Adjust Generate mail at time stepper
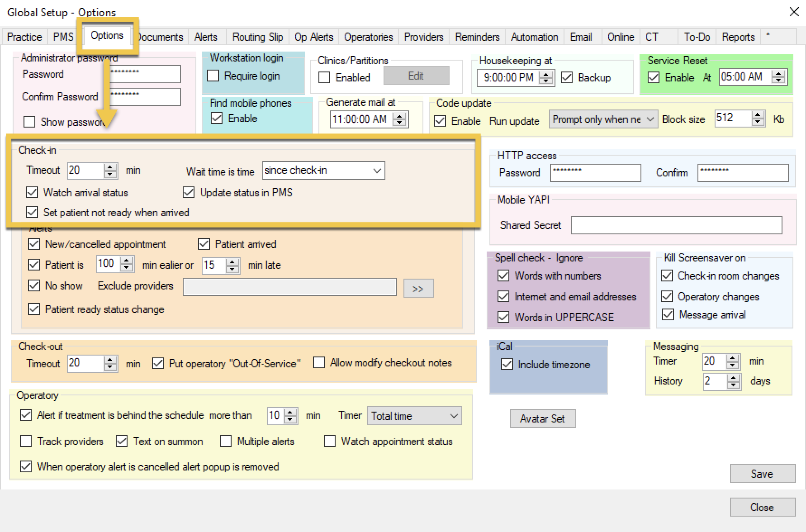This screenshot has width=806, height=532. coord(399,119)
